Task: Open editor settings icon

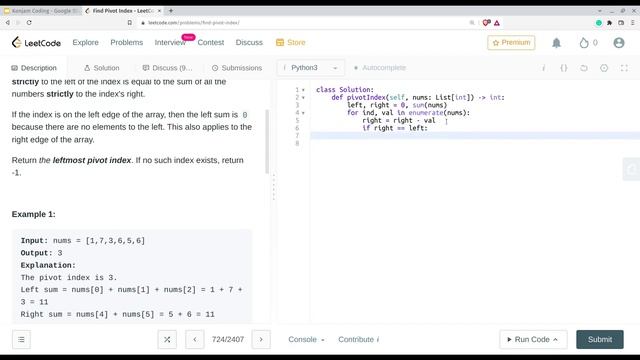Action: [x=604, y=68]
